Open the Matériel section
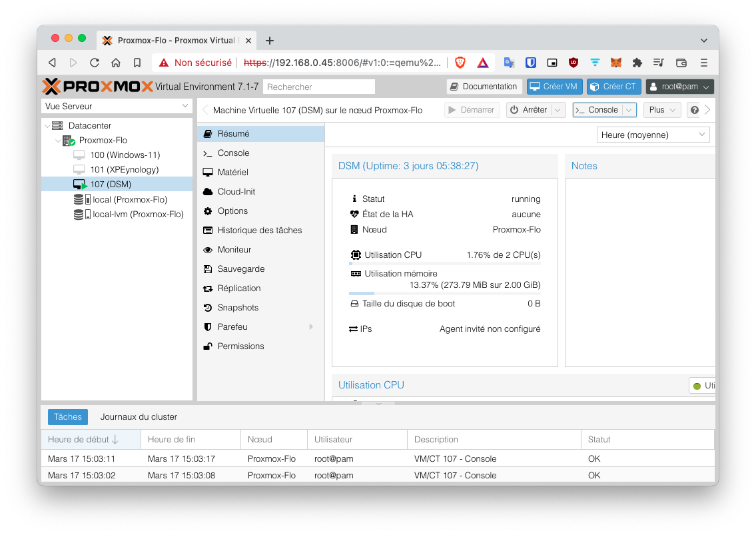The height and width of the screenshot is (535, 756). (x=261, y=172)
